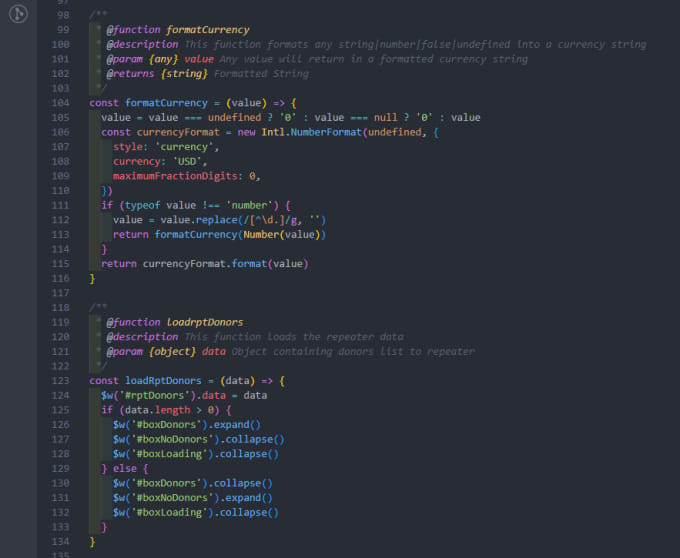Click '#boxNoDonors' expand call on line 131
The height and width of the screenshot is (558, 680).
tap(193, 498)
